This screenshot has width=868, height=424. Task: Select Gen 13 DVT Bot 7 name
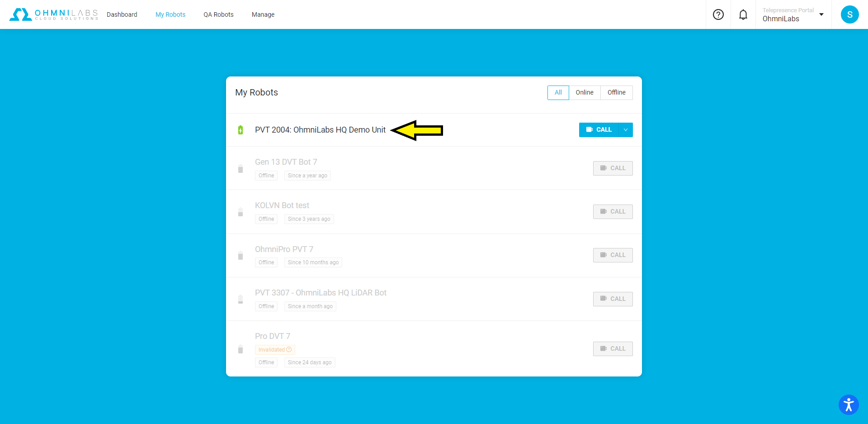pos(286,162)
